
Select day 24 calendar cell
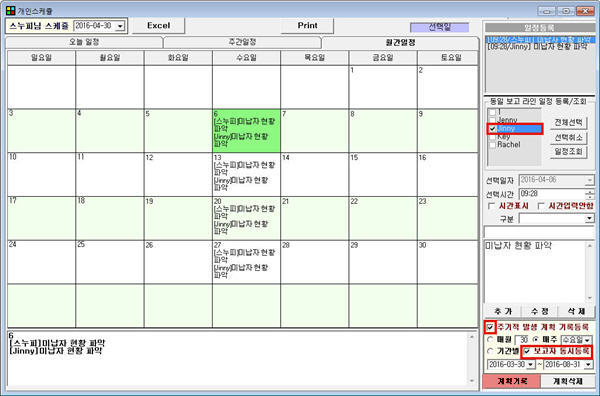click(41, 262)
